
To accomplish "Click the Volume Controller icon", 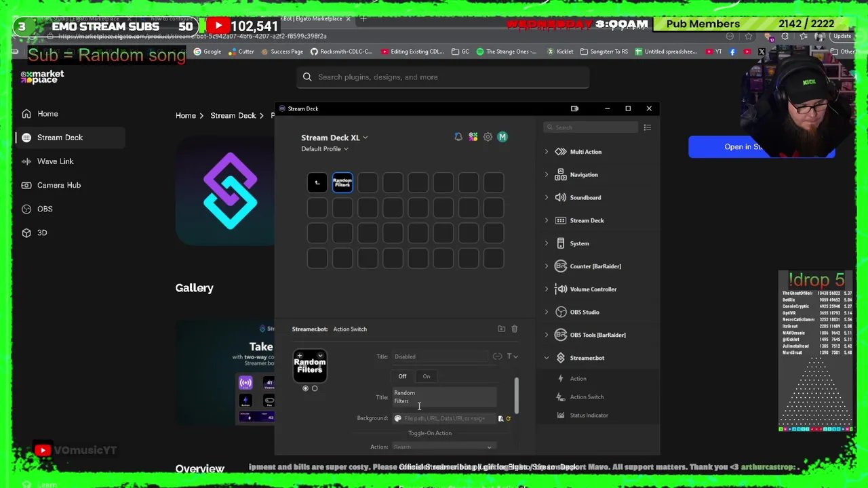I will 561,289.
